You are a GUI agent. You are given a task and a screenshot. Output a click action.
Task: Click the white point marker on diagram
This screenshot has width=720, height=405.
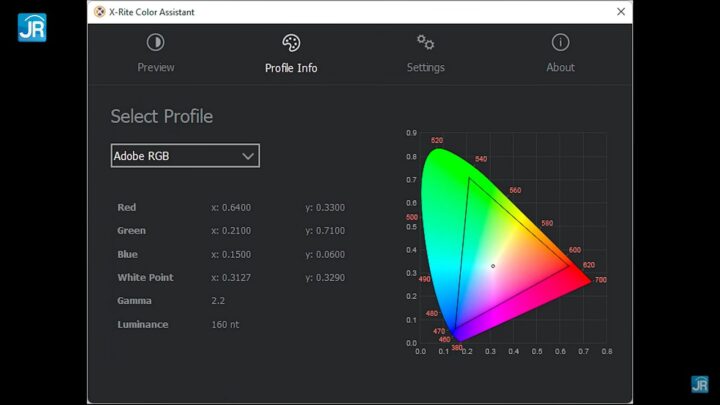(x=493, y=266)
